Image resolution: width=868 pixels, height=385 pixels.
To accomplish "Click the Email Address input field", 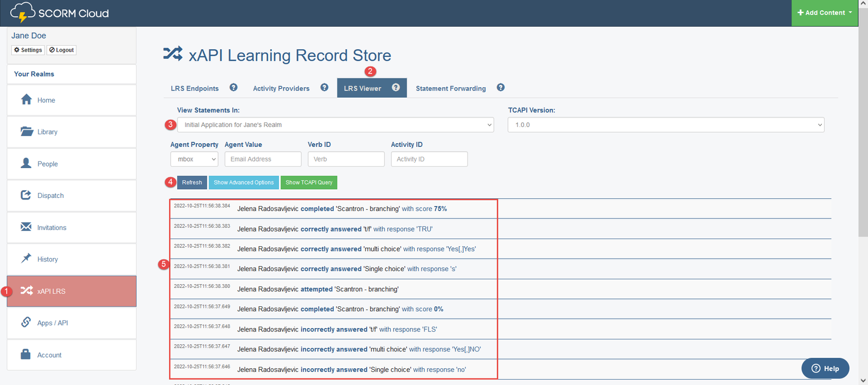I will pos(263,159).
